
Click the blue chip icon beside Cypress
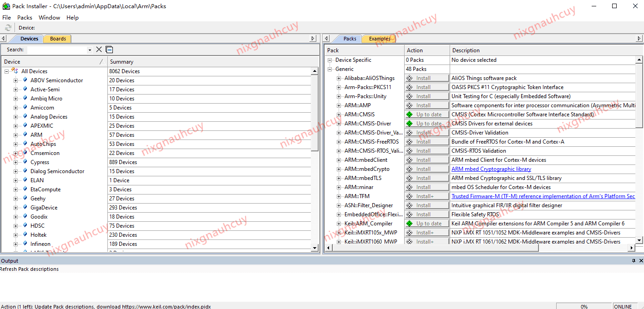pyautogui.click(x=25, y=162)
